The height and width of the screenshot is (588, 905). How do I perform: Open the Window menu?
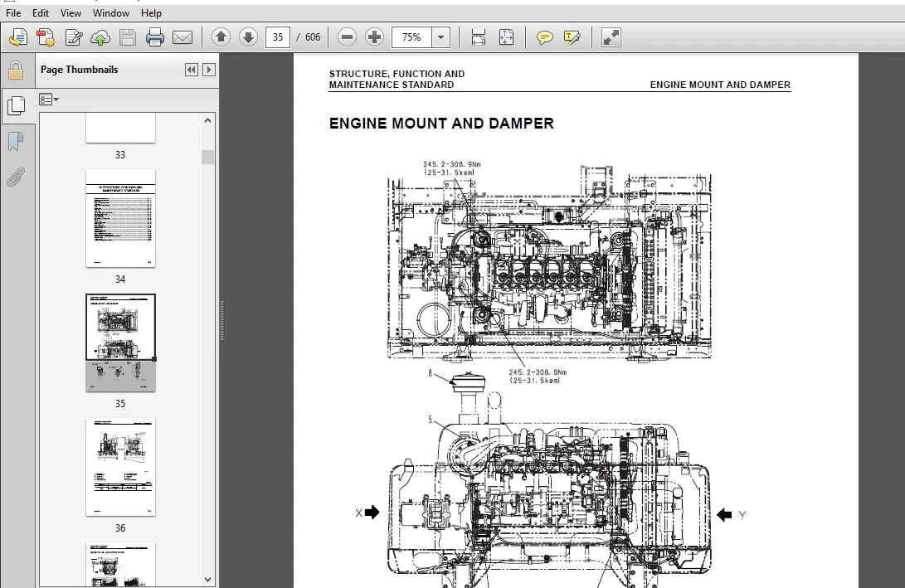coord(111,12)
